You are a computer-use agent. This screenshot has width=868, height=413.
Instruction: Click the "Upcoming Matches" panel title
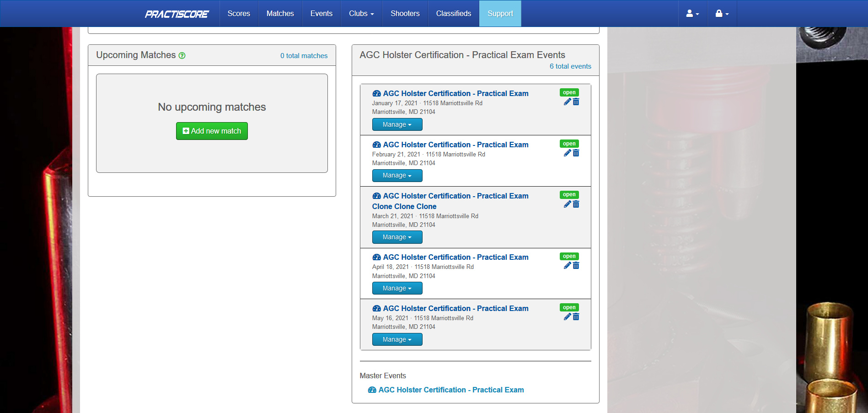coord(136,55)
